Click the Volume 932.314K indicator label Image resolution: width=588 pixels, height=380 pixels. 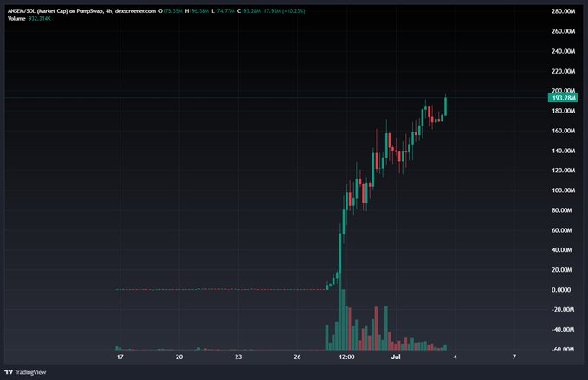(29, 18)
